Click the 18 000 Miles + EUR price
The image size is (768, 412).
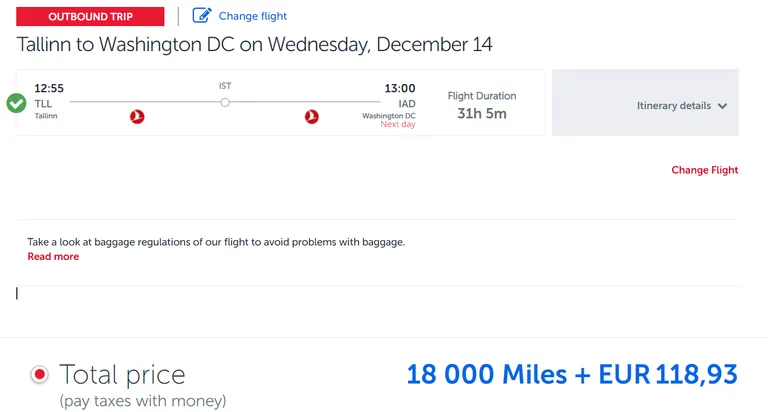tap(572, 374)
